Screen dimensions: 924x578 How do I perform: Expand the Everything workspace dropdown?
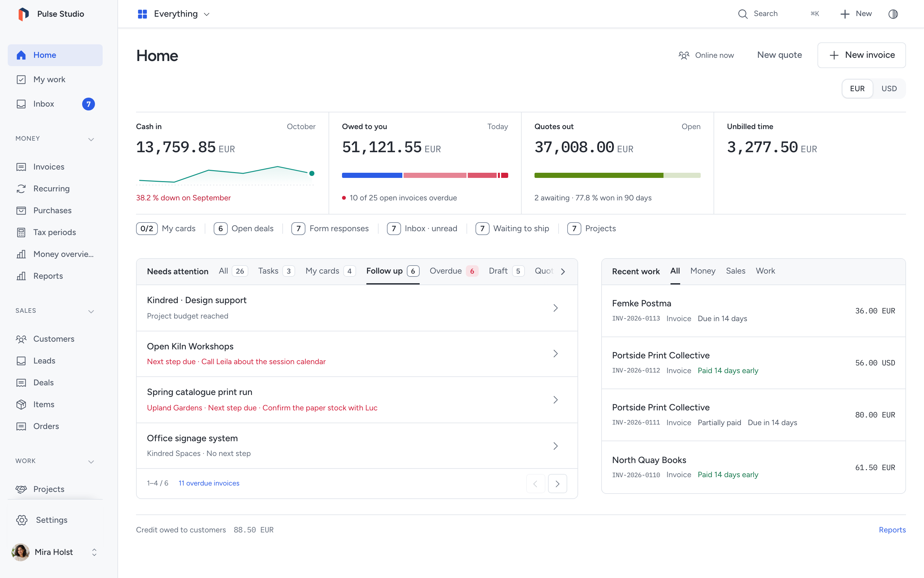tap(174, 14)
